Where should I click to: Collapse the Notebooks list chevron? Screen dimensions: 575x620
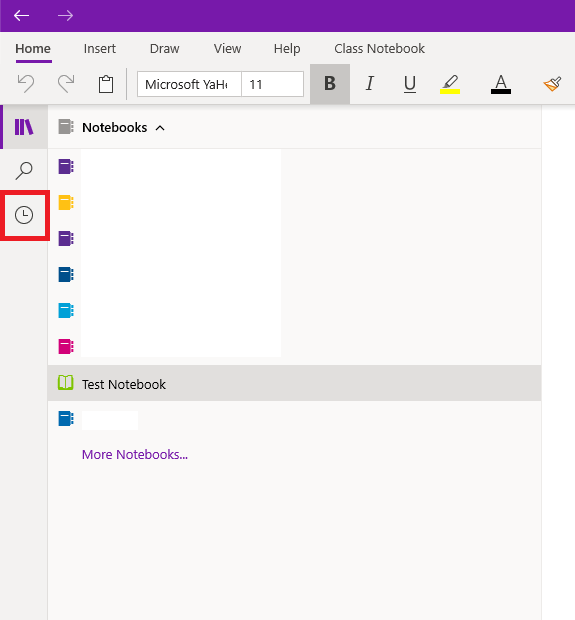pyautogui.click(x=160, y=128)
